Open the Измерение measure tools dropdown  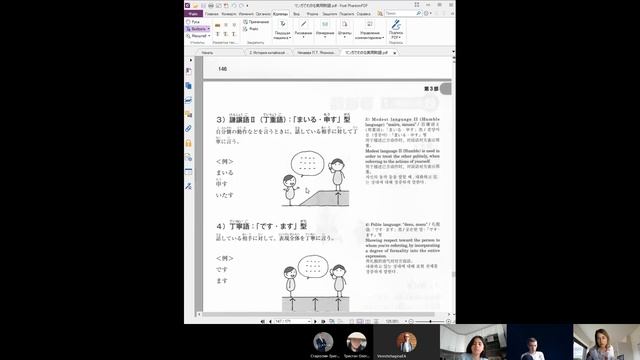pyautogui.click(x=325, y=29)
